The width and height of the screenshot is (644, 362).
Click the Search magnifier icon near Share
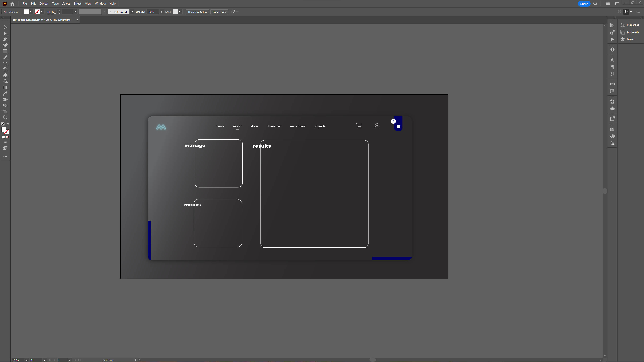(x=595, y=4)
